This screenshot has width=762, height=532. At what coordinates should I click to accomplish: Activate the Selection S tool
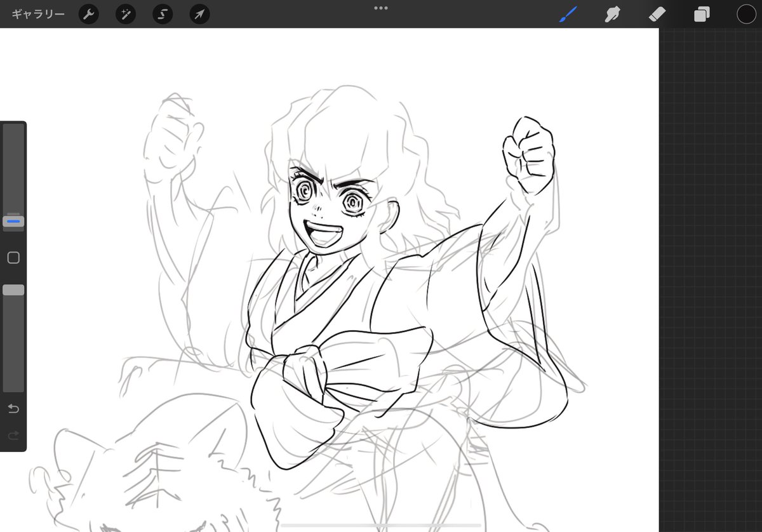163,14
